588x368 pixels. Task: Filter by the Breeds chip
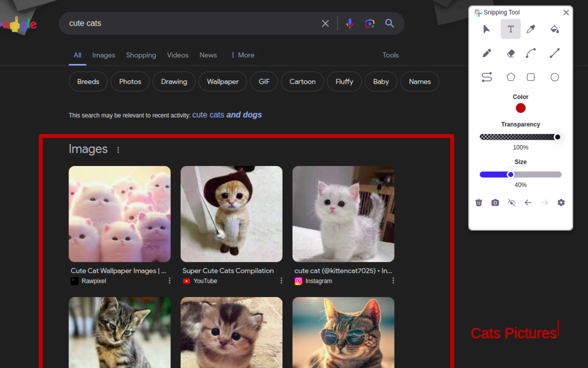tap(88, 81)
